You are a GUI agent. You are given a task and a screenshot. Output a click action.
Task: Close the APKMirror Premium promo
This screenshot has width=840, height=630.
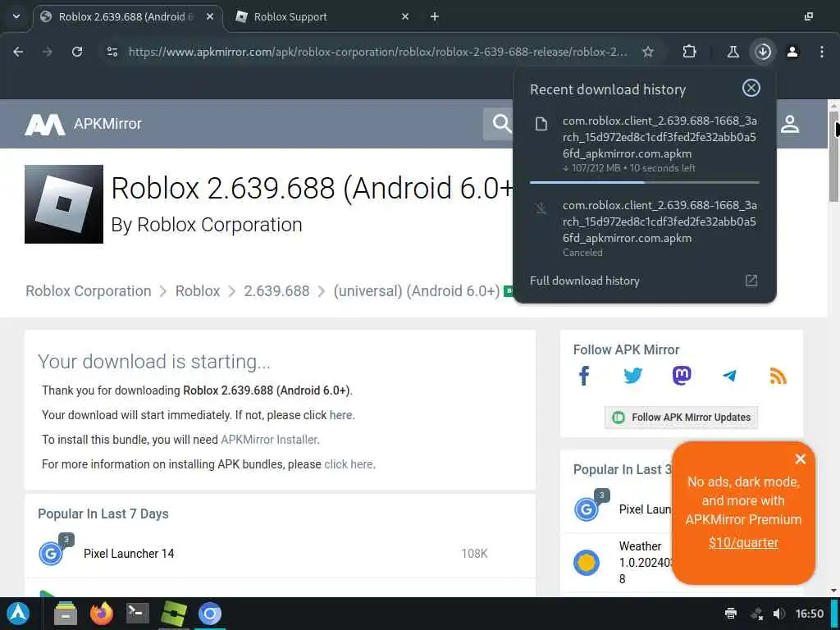click(801, 459)
